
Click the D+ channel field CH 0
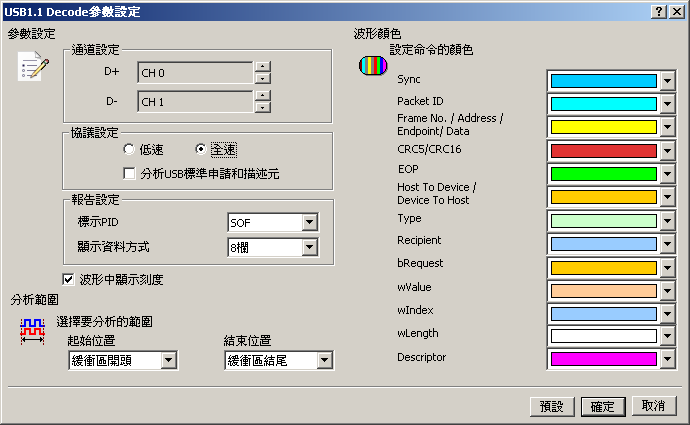(195, 73)
